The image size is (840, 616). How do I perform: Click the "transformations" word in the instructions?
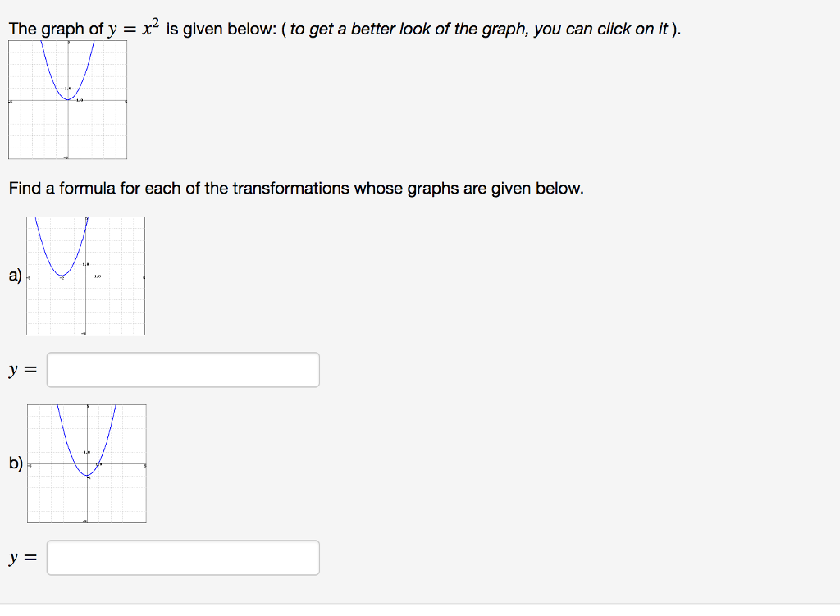tap(291, 189)
